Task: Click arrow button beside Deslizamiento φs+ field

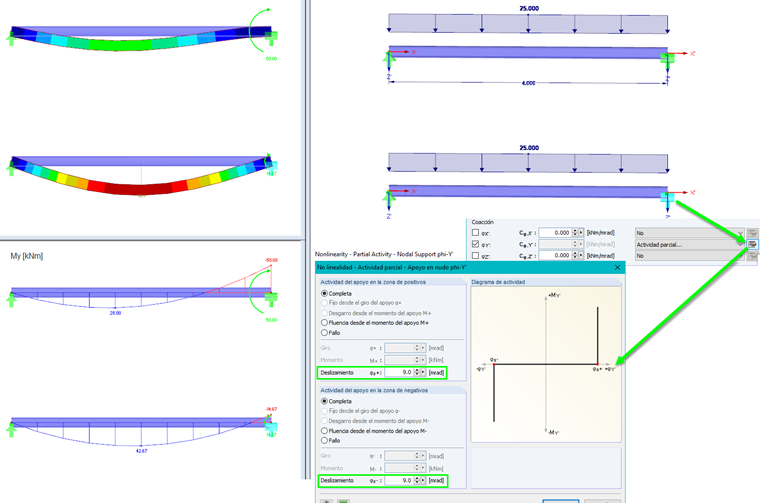Action: 423,373
